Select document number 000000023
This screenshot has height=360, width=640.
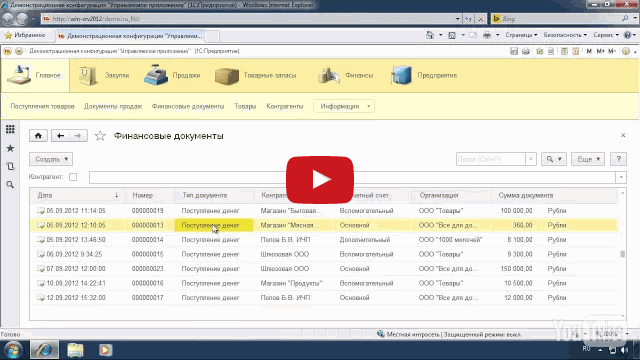pyautogui.click(x=148, y=269)
